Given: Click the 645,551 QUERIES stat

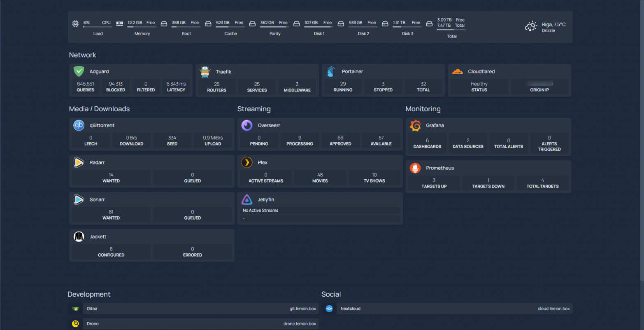Looking at the screenshot, I should [86, 87].
